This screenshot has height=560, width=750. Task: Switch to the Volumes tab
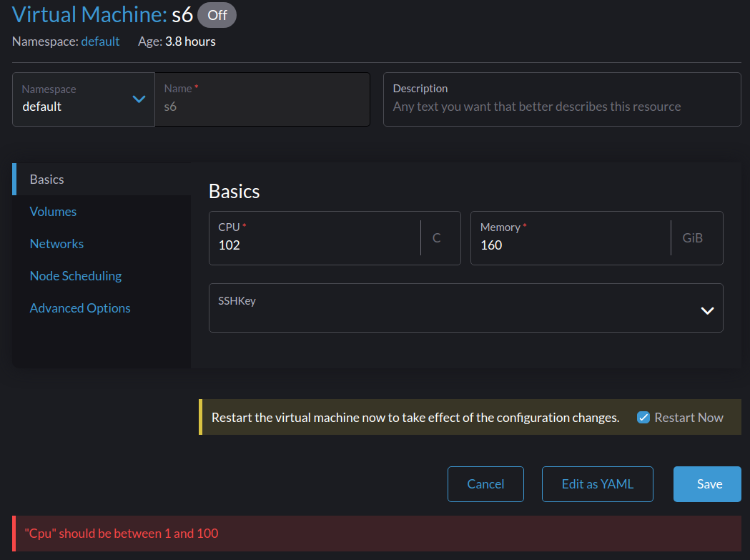(53, 212)
